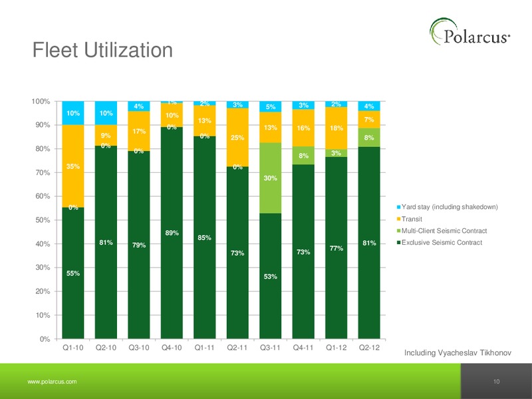
Task: Click the 50% y-axis label
Action: pos(43,220)
